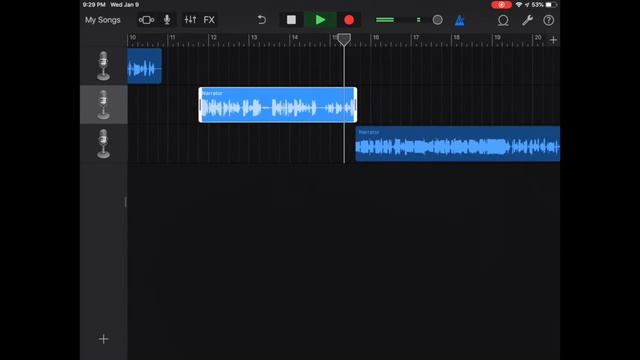Tap the Wi-Fi status icon
Viewport: 640px width, 360px height.
(519, 5)
